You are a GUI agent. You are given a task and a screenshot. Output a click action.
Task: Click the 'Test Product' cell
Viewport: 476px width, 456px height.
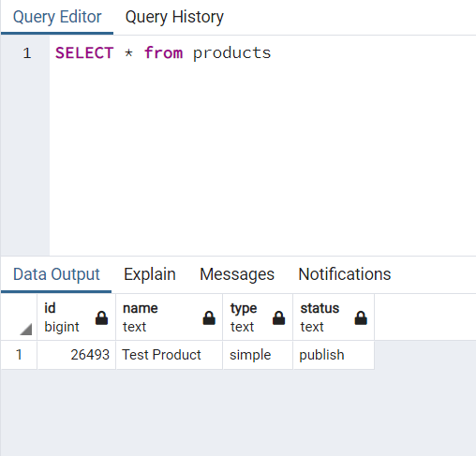coord(169,355)
